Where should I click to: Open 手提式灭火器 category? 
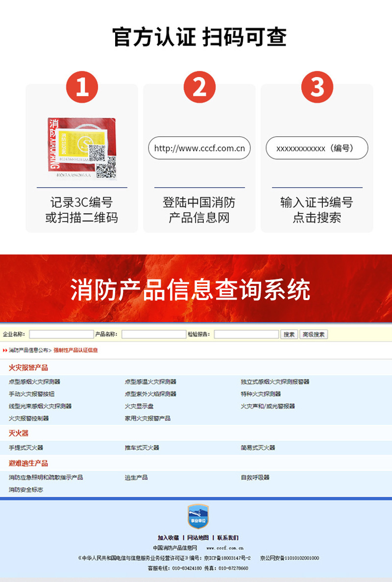[26, 448]
